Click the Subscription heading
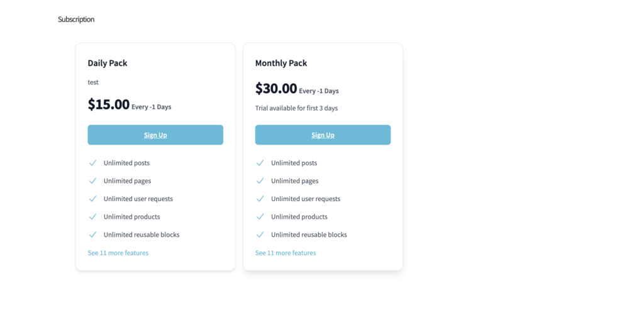 76,19
